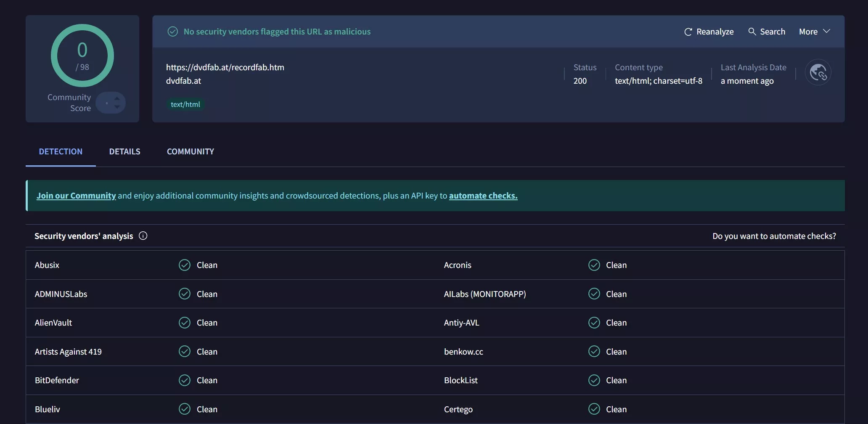Viewport: 868px width, 424px height.
Task: Click the Clean checkmark icon for Certego
Action: pyautogui.click(x=594, y=409)
